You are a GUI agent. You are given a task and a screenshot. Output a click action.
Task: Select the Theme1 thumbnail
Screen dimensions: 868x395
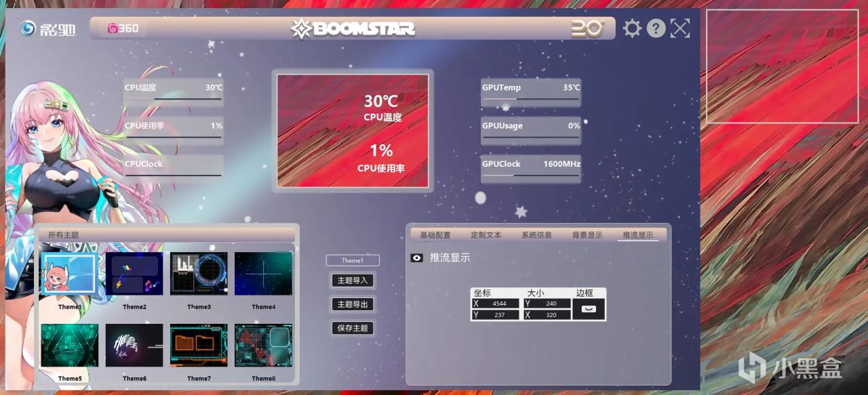pyautogui.click(x=70, y=274)
